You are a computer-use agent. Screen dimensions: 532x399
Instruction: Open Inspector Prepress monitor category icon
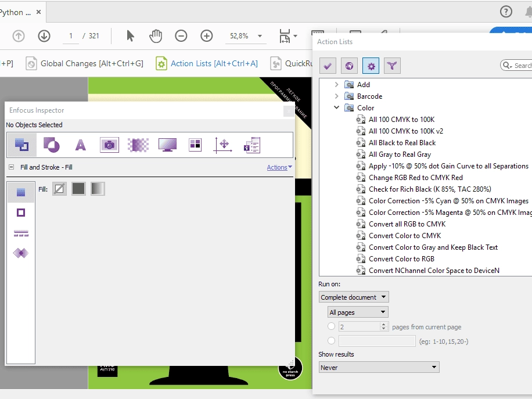click(x=167, y=145)
